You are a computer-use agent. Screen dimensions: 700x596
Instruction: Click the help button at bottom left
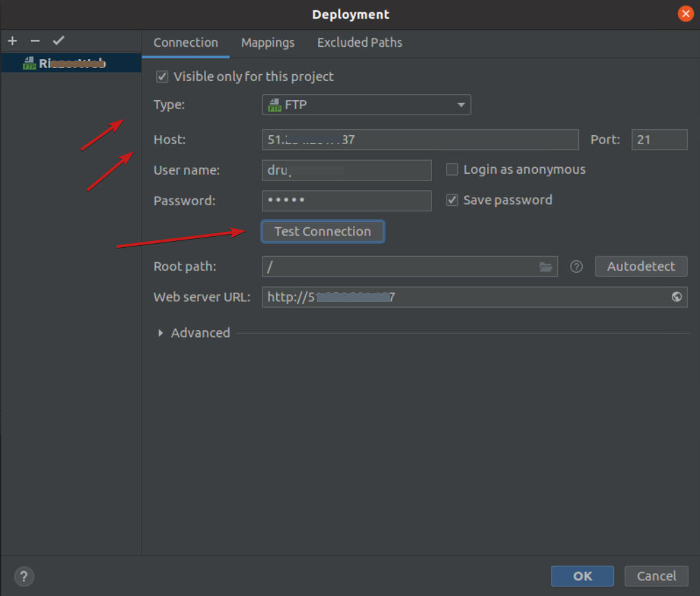24,576
